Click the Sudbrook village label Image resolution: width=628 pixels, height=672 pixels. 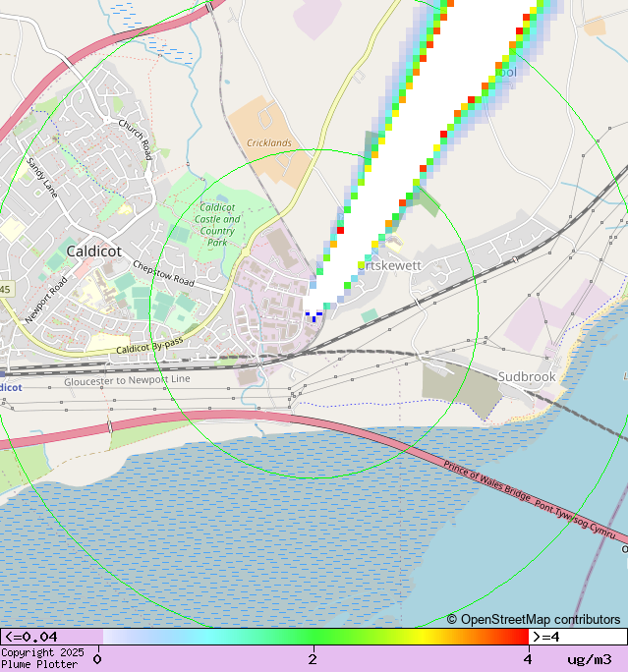pos(526,376)
